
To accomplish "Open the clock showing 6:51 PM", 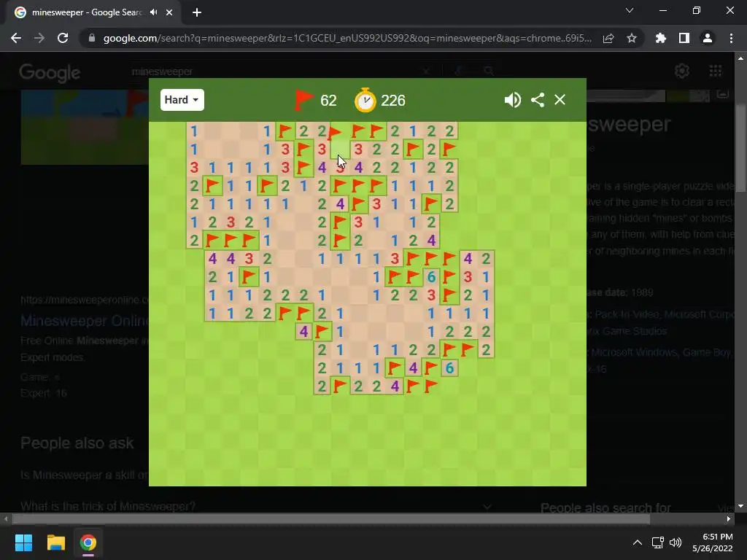I will coord(713,542).
